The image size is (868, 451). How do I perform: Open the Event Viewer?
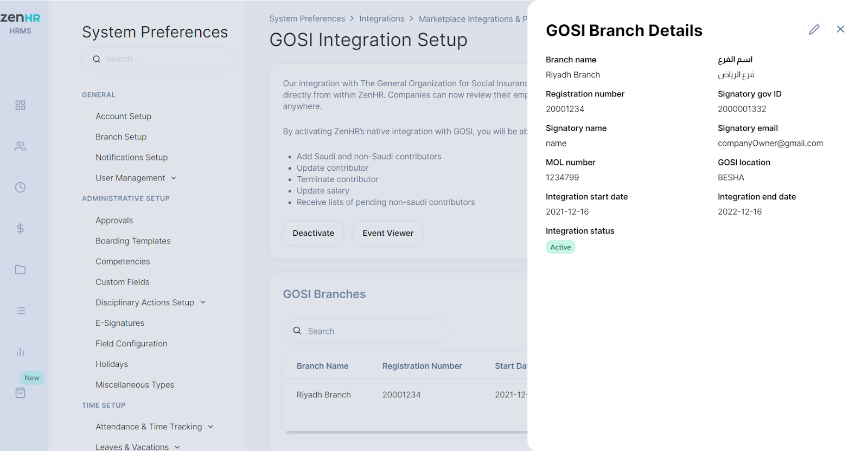pyautogui.click(x=388, y=233)
